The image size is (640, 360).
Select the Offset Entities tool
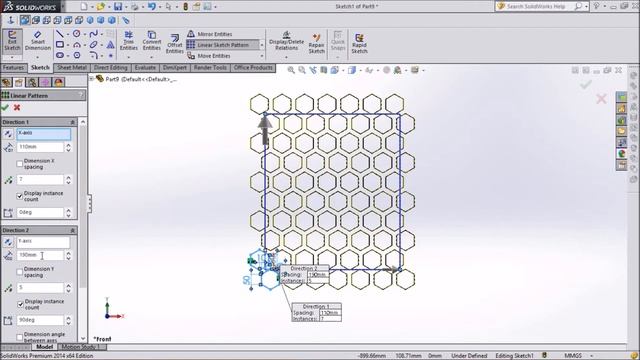coord(175,43)
